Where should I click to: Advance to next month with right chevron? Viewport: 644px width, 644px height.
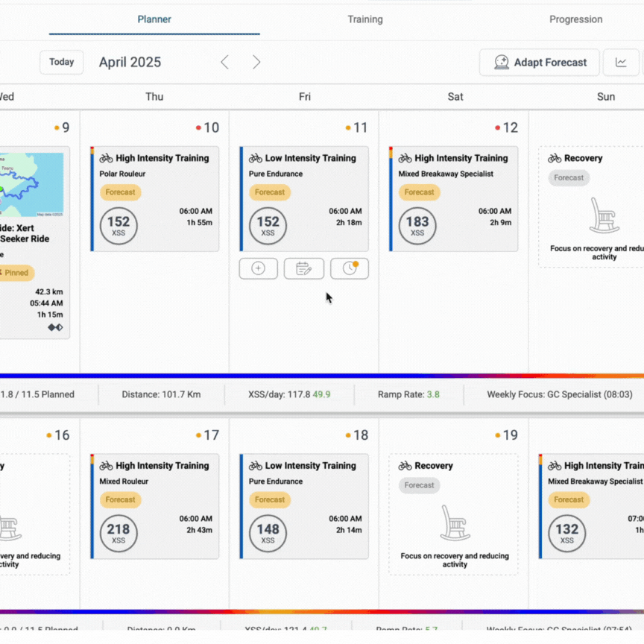pos(256,62)
